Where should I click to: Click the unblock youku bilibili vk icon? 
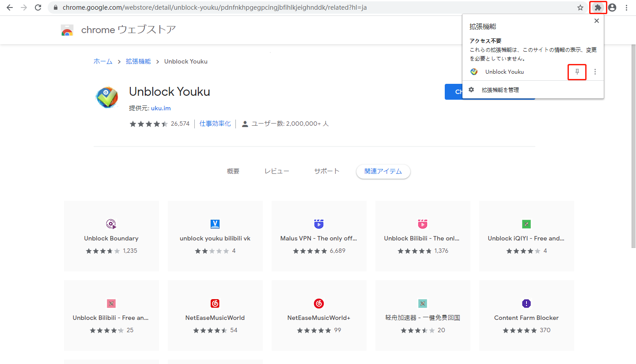point(215,224)
